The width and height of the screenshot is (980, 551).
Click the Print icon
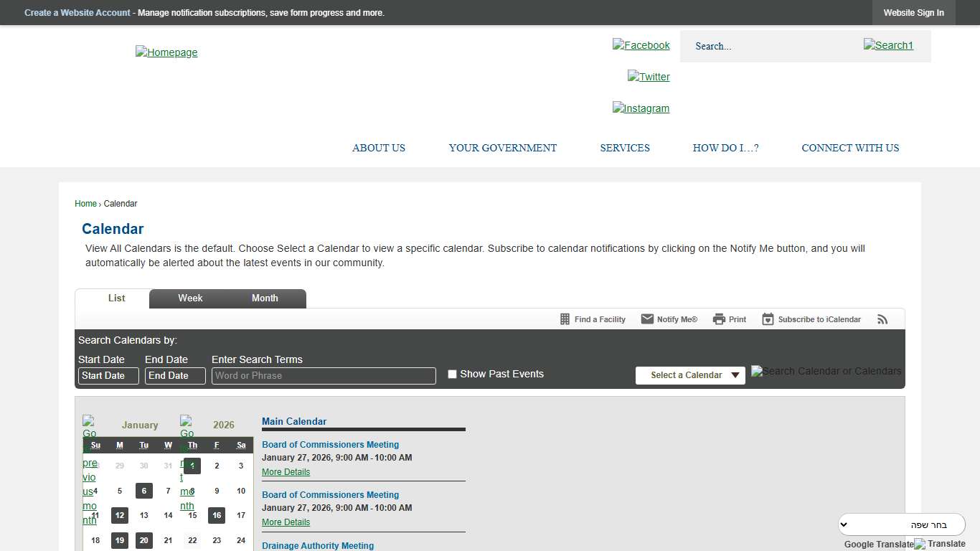pos(719,319)
